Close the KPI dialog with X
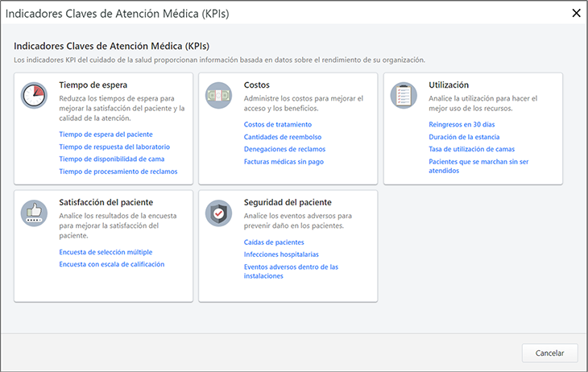This screenshot has height=372, width=588. pyautogui.click(x=575, y=13)
